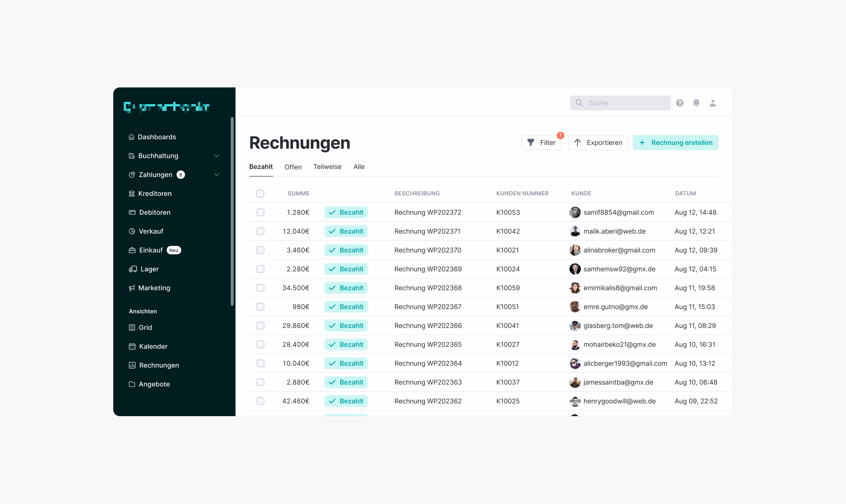Open the Filter button
Viewport: 846px width, 504px height.
541,143
